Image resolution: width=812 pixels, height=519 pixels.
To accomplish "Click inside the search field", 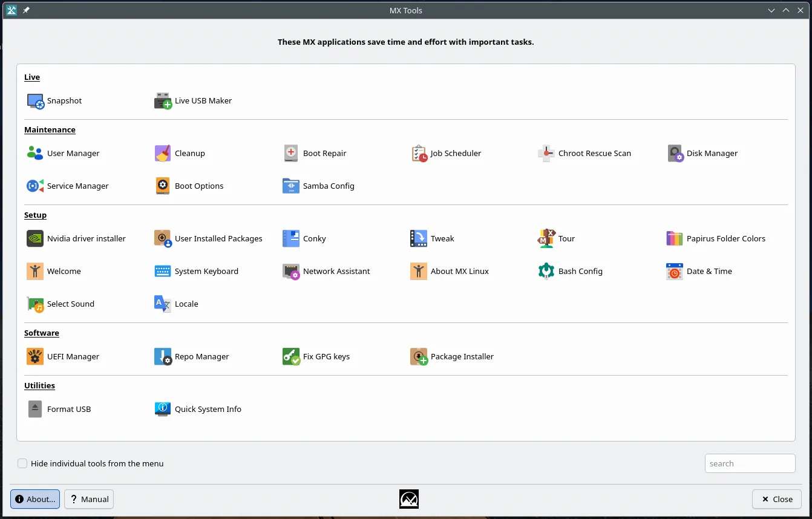I will tap(750, 463).
